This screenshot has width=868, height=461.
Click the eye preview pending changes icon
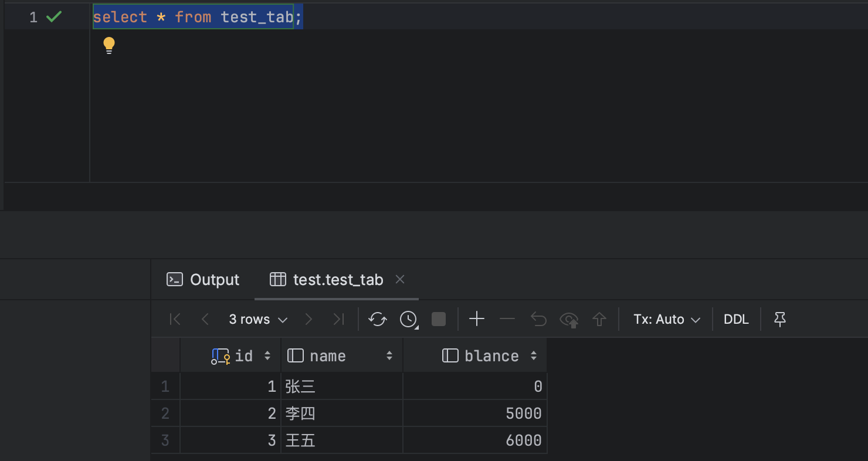(568, 319)
